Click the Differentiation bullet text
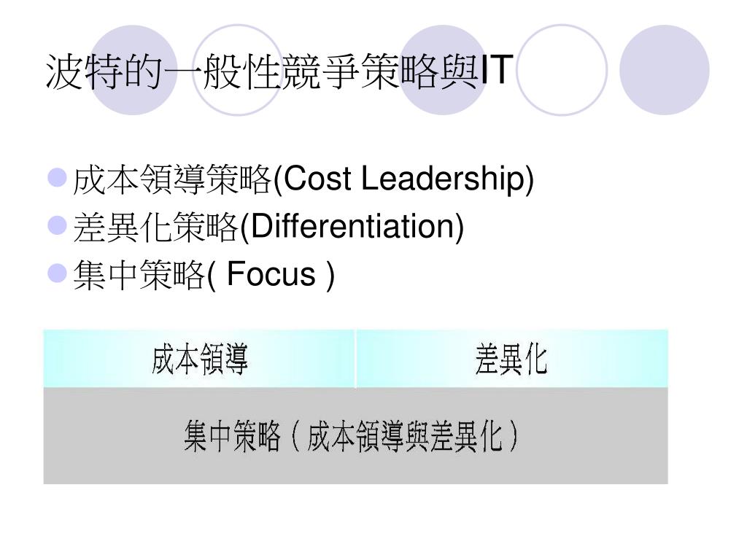This screenshot has width=747, height=560. [268, 227]
